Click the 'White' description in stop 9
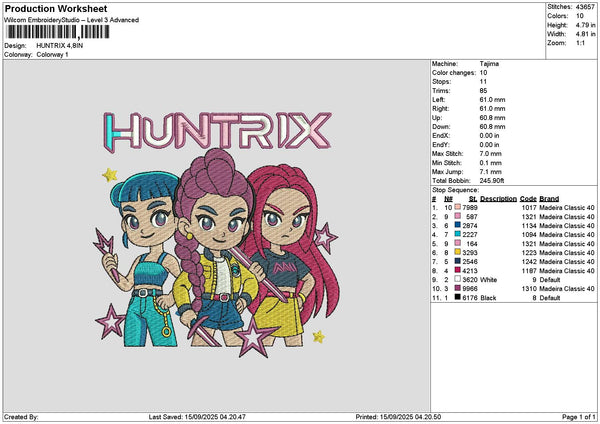Viewport: 600px width, 424px height. pyautogui.click(x=488, y=279)
